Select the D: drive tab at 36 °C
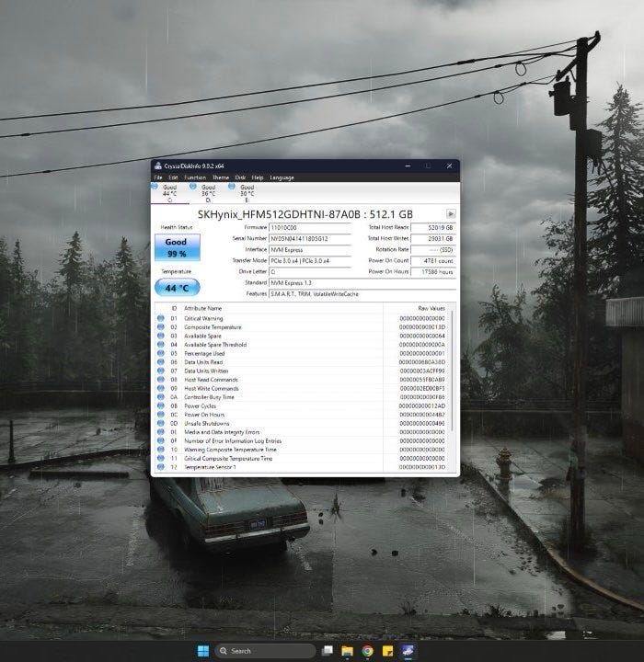The image size is (644, 662). [x=205, y=193]
